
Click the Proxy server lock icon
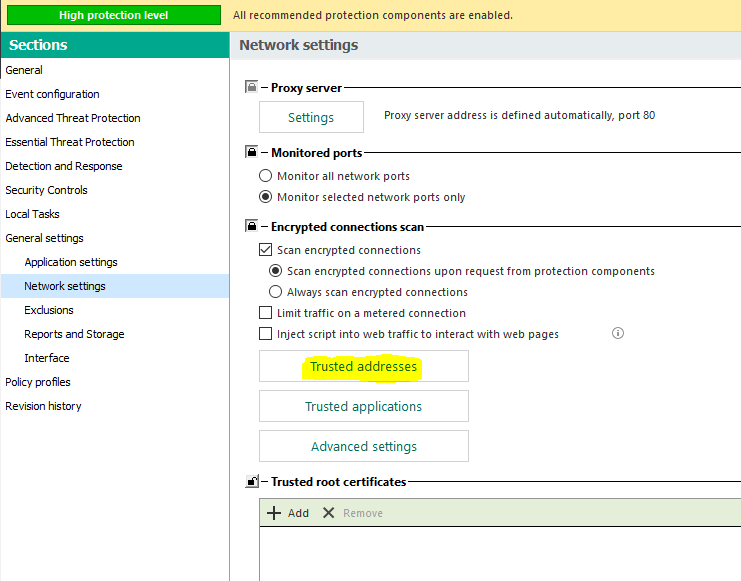pos(252,88)
